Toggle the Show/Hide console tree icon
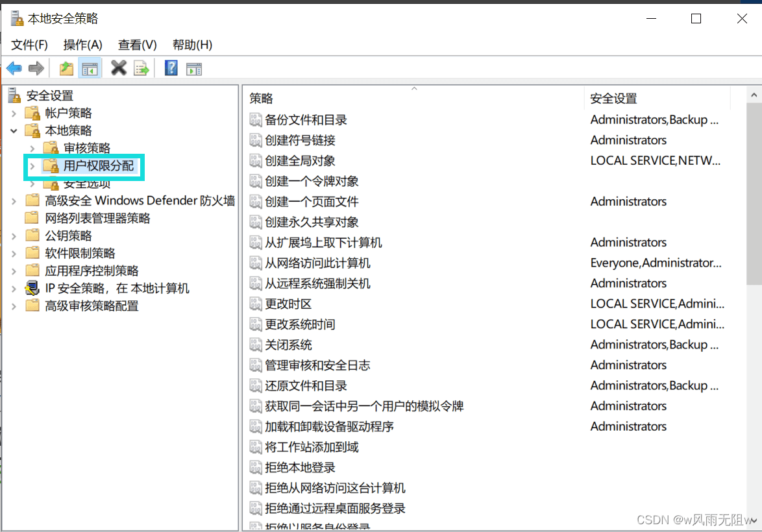The width and height of the screenshot is (762, 532). 90,68
